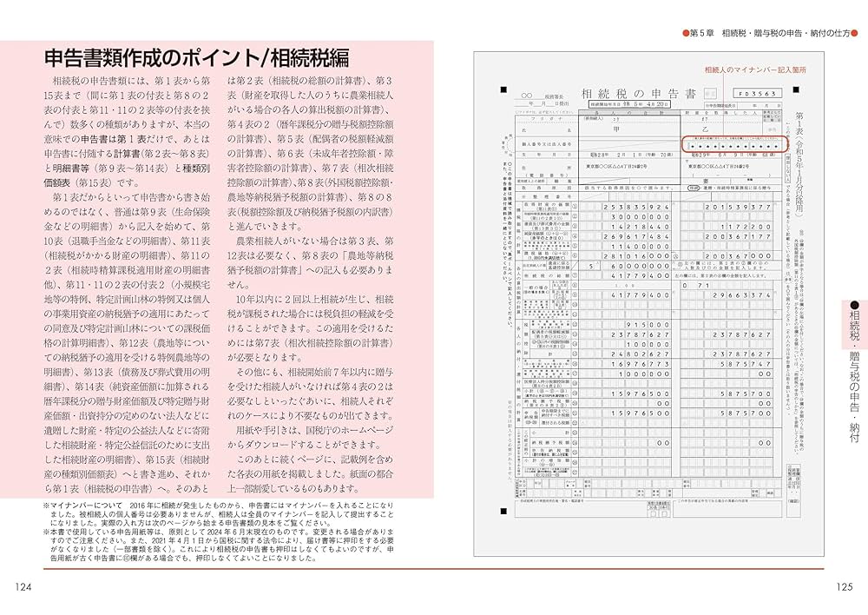
Task: Click the bottom black square alignment mark
Action: point(503,511)
